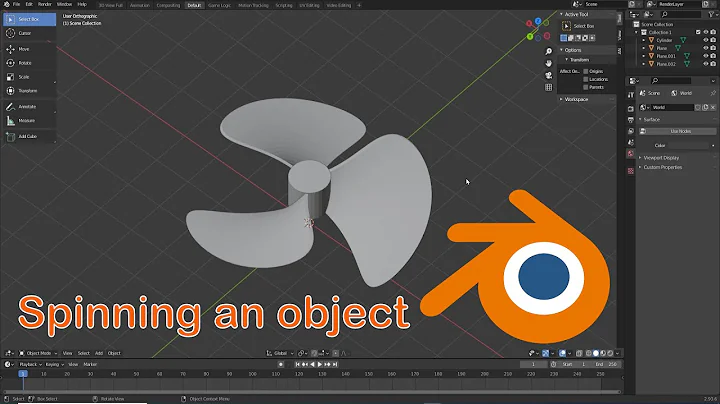Click the current frame marker at frame 1

coord(22,374)
